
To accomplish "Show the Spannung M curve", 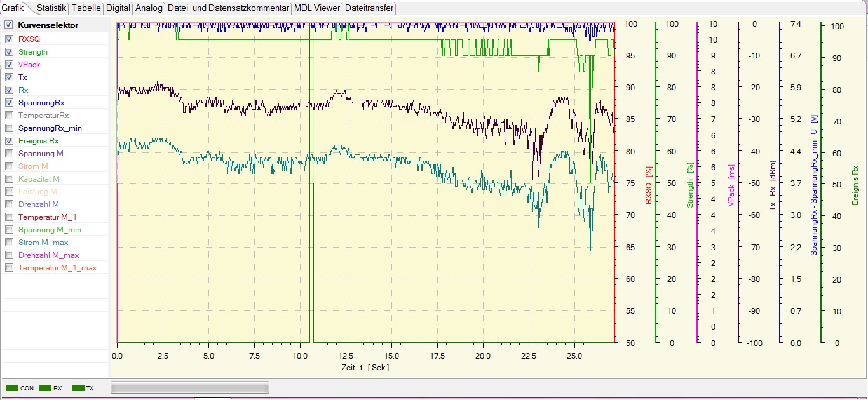I will pyautogui.click(x=9, y=153).
